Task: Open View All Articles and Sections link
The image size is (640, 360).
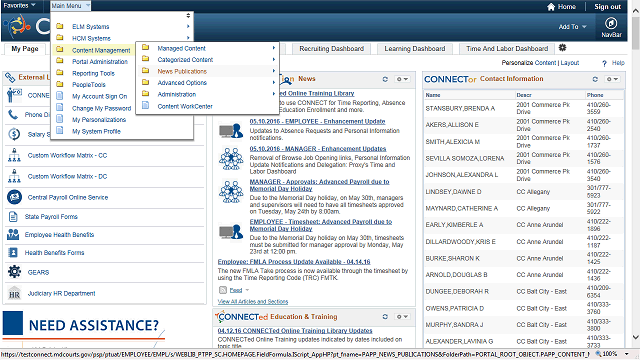Action: coord(253,302)
